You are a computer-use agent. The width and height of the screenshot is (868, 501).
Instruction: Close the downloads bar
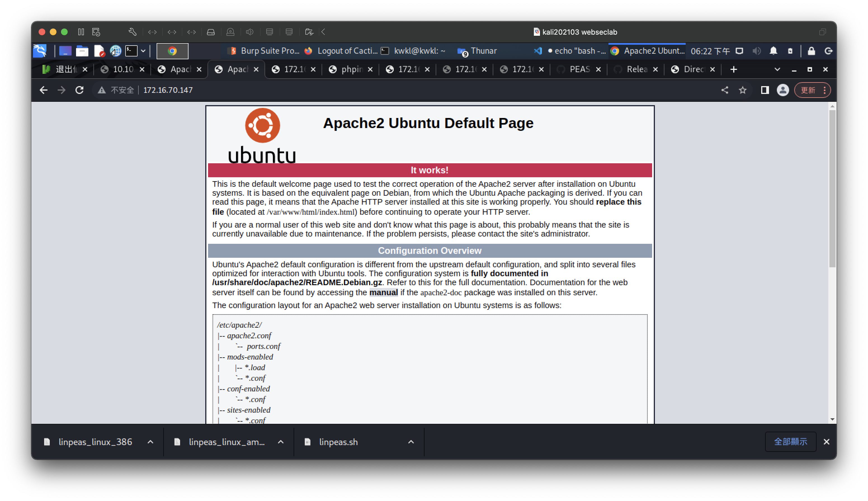[x=826, y=442]
